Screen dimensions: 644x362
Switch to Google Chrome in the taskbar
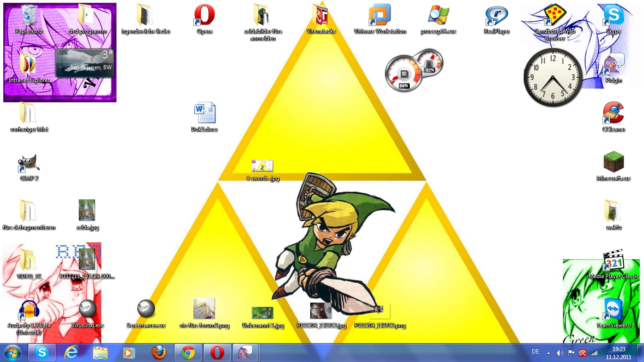coord(188,352)
